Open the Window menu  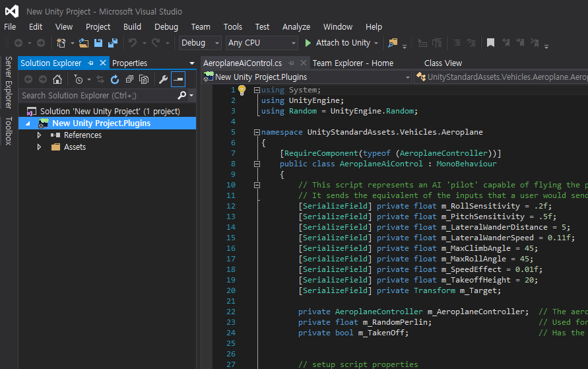point(338,27)
